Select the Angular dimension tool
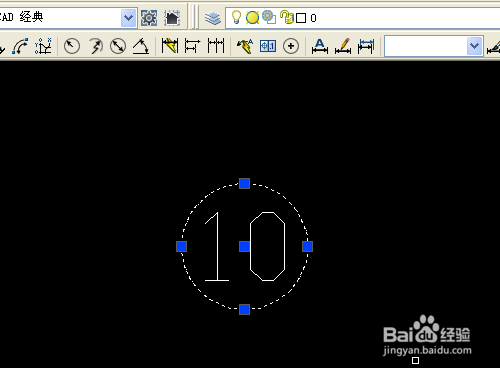 (141, 46)
